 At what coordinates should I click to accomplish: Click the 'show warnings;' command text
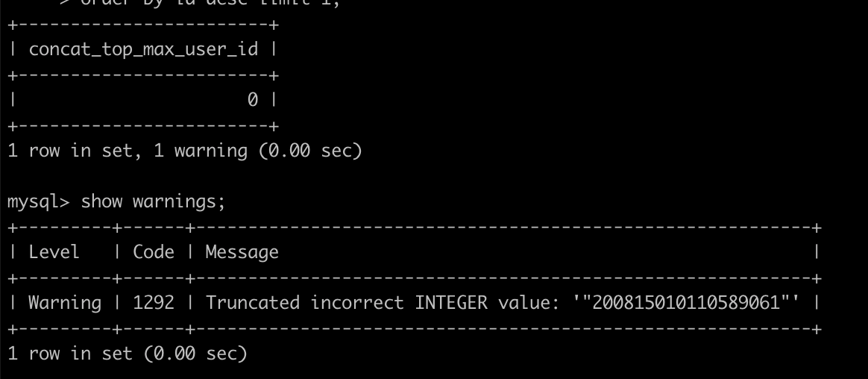point(154,201)
